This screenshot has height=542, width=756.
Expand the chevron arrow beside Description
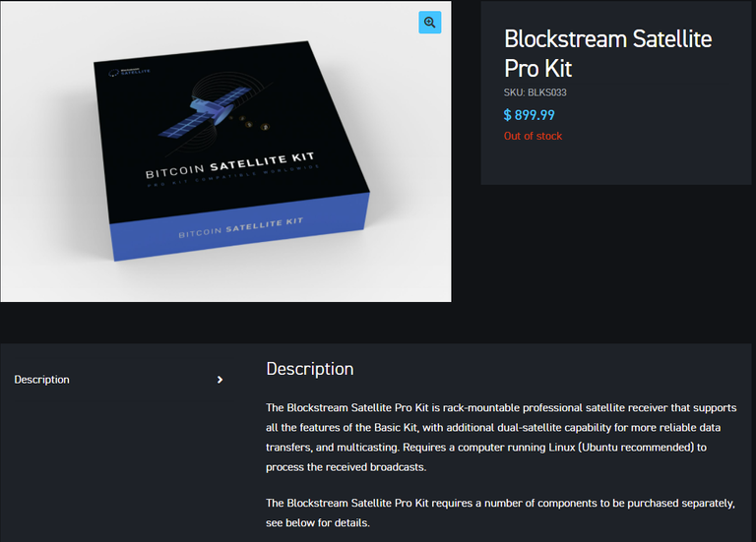220,380
